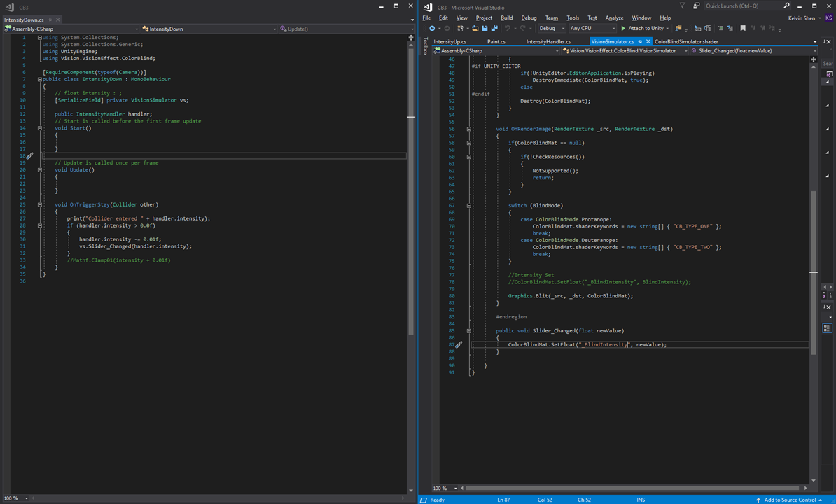Open the Analyze menu
The height and width of the screenshot is (504, 836).
coord(613,17)
